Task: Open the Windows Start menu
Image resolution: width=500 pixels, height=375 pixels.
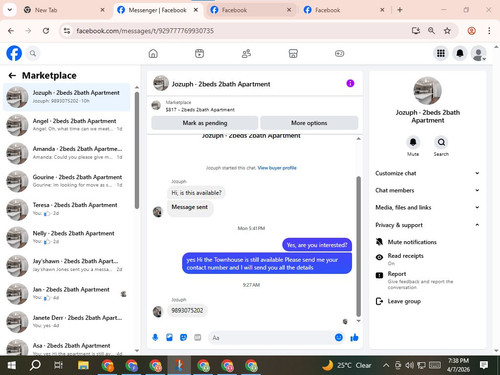Action: pyautogui.click(x=12, y=365)
